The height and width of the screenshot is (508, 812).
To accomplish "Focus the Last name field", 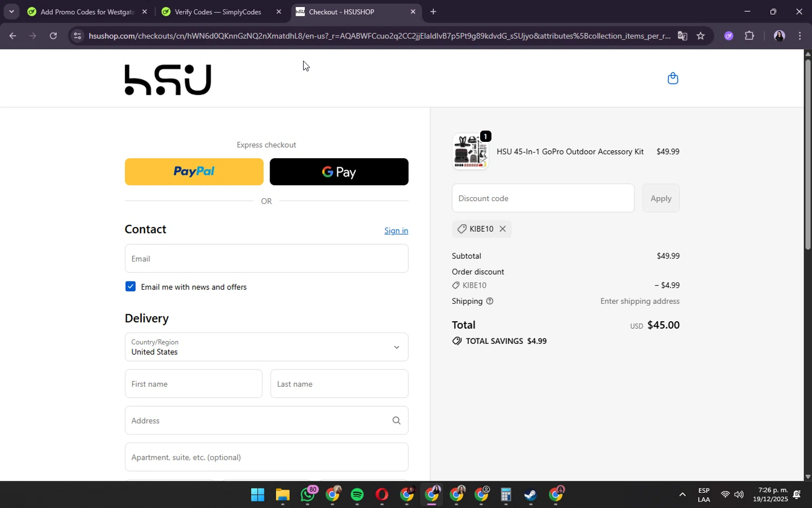I will [x=339, y=384].
